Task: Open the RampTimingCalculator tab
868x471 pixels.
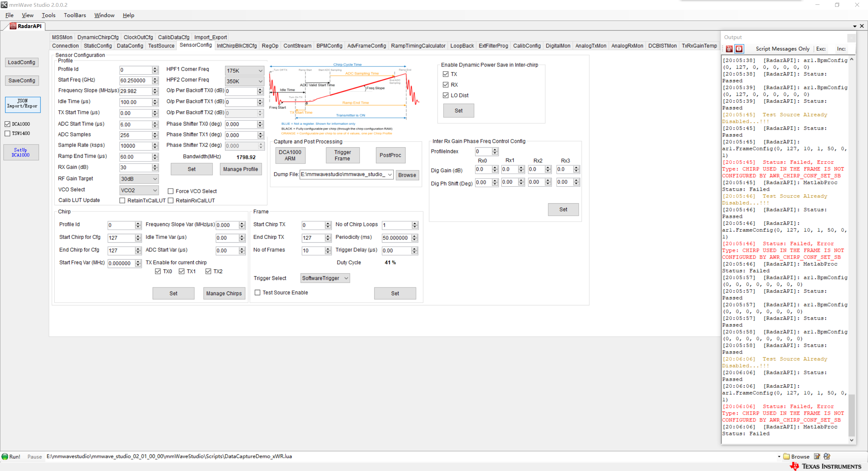Action: click(x=418, y=46)
